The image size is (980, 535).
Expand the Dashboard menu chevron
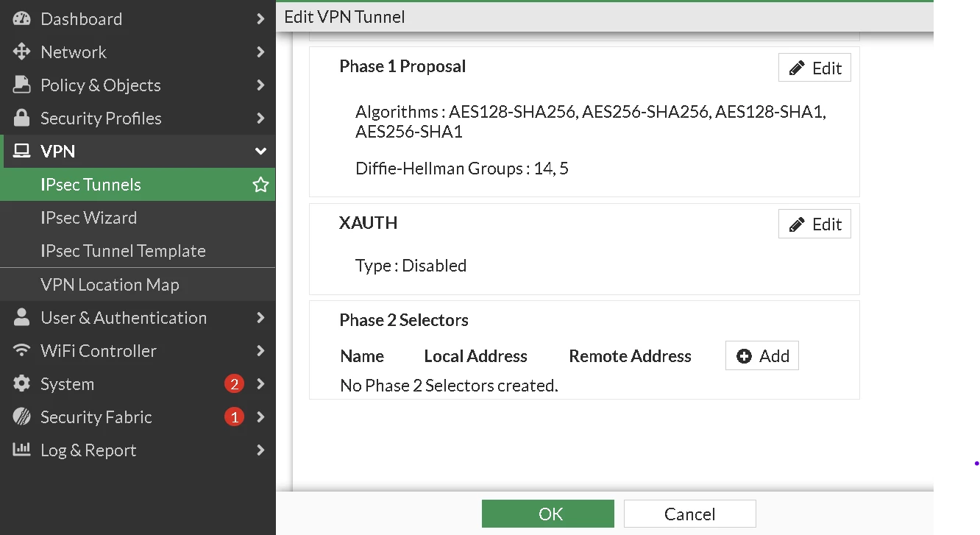pos(260,19)
